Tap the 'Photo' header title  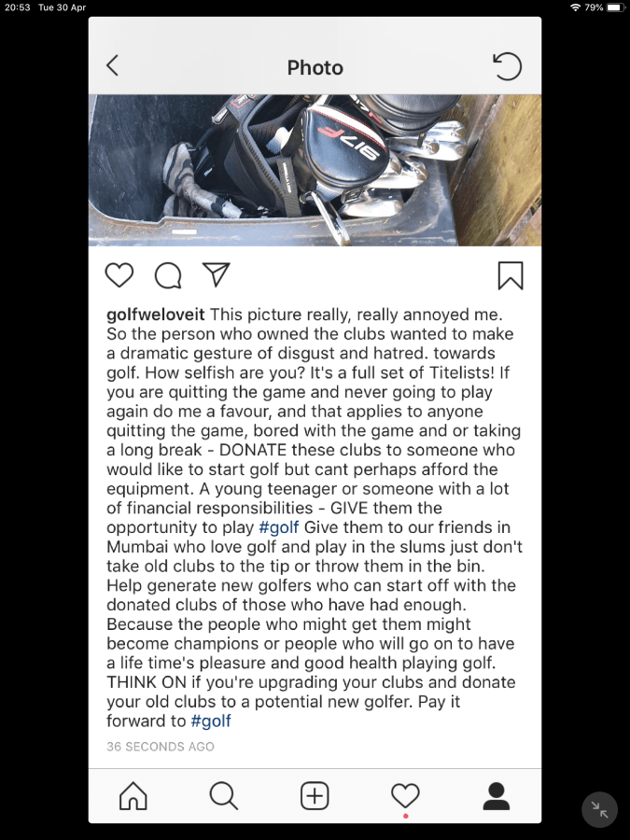coord(315,67)
